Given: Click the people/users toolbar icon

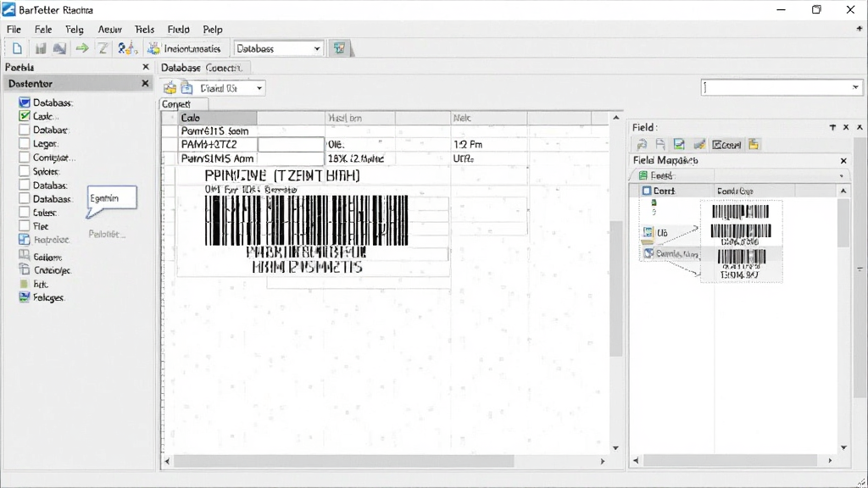Looking at the screenshot, I should point(127,48).
